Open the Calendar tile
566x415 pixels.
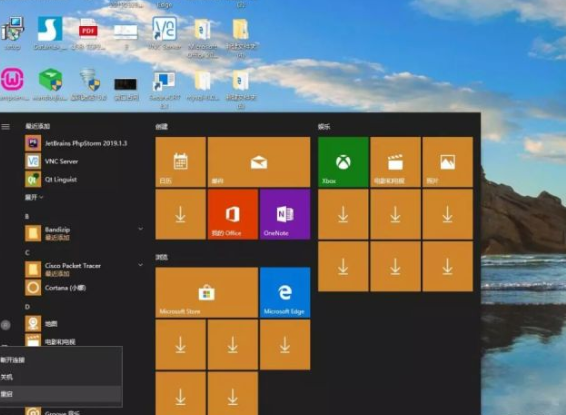point(180,162)
